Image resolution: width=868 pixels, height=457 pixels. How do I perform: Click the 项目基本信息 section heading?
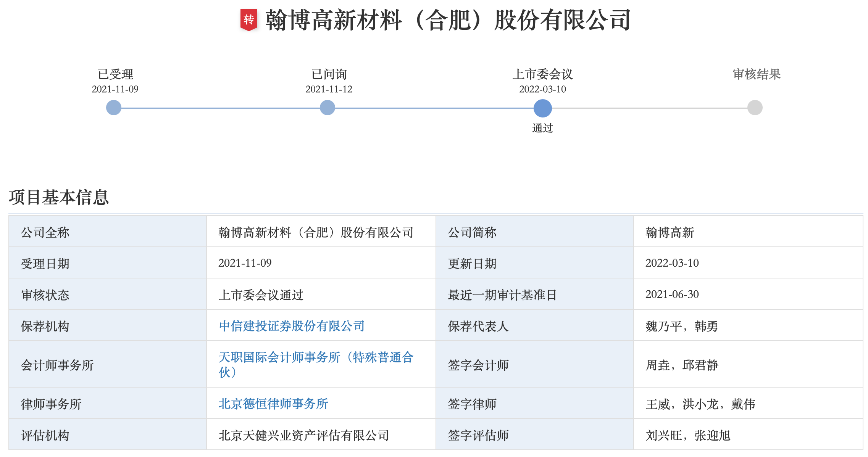[x=59, y=197]
